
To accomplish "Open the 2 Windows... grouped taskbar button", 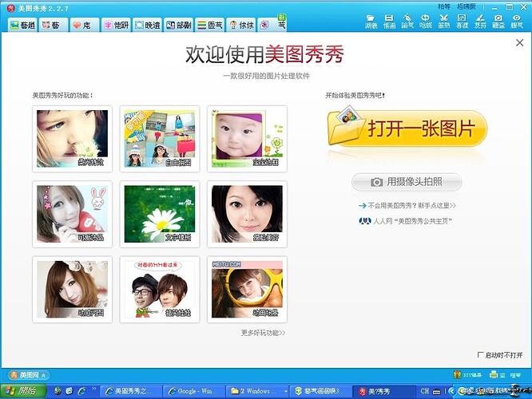I will [x=257, y=391].
